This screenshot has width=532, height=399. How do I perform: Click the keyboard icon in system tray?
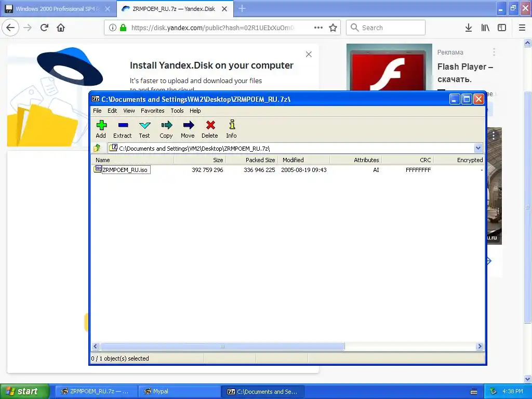coord(474,392)
